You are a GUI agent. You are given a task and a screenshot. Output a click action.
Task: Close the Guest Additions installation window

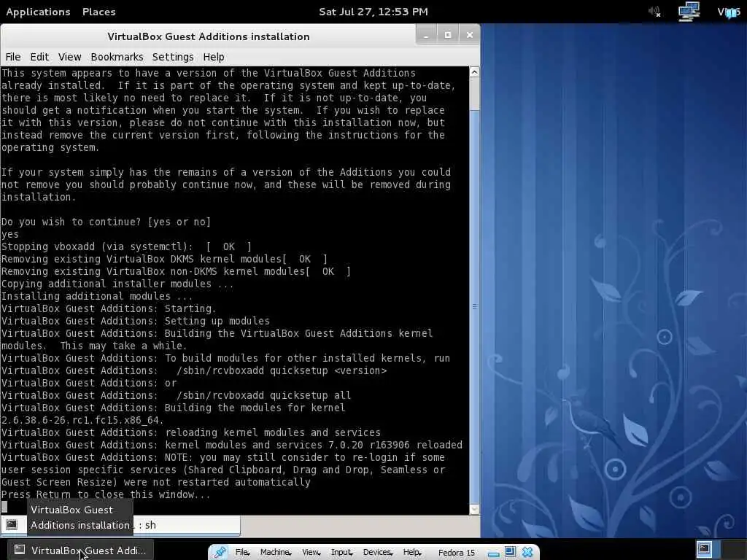click(x=469, y=35)
